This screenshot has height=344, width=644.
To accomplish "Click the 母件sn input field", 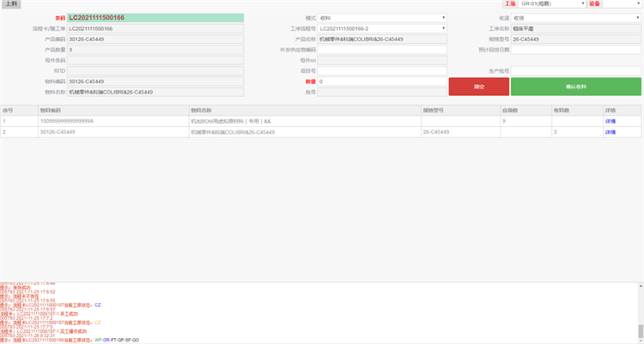I will pos(382,60).
